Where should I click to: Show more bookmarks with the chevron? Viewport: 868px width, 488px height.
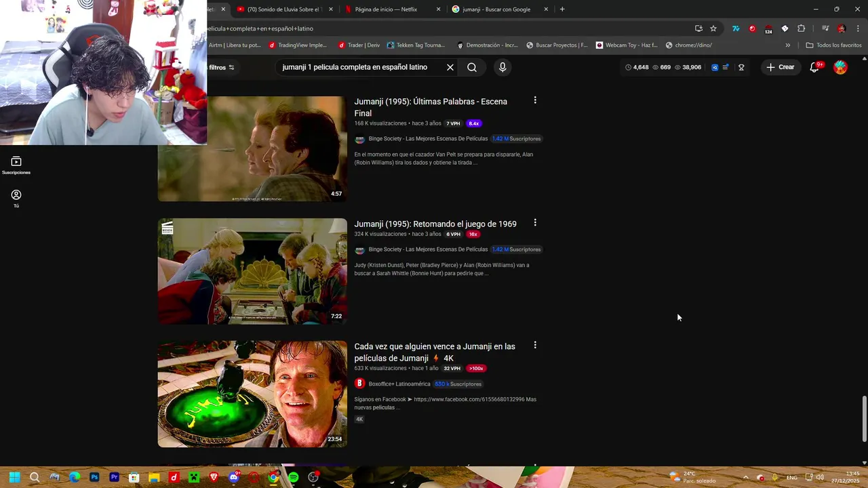pyautogui.click(x=787, y=45)
